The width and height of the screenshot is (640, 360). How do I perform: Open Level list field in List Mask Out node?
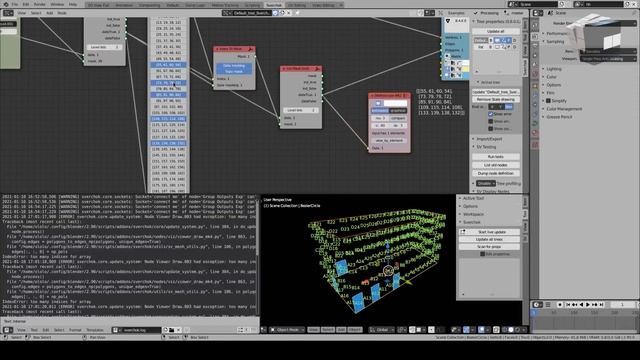pyautogui.click(x=300, y=110)
